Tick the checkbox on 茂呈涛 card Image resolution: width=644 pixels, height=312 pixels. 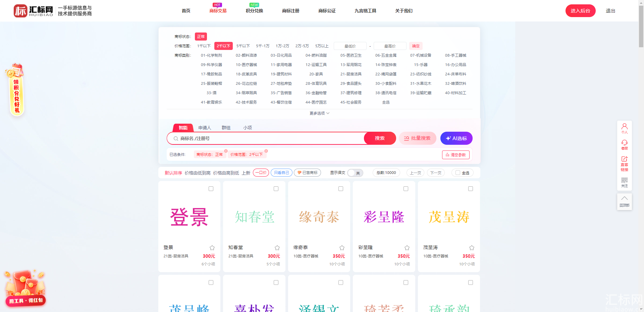[471, 189]
